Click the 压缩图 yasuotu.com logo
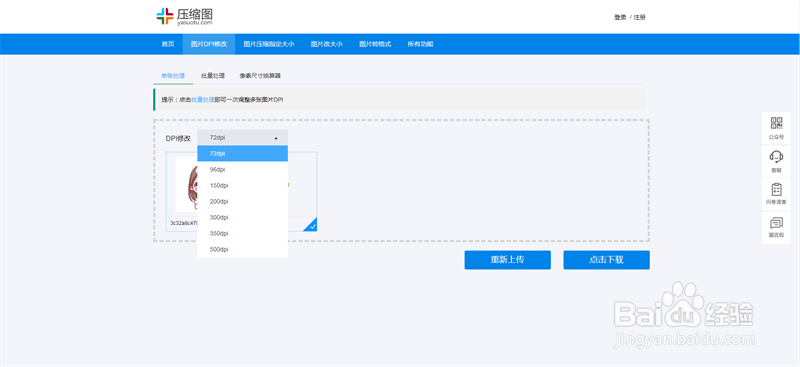 (x=184, y=16)
